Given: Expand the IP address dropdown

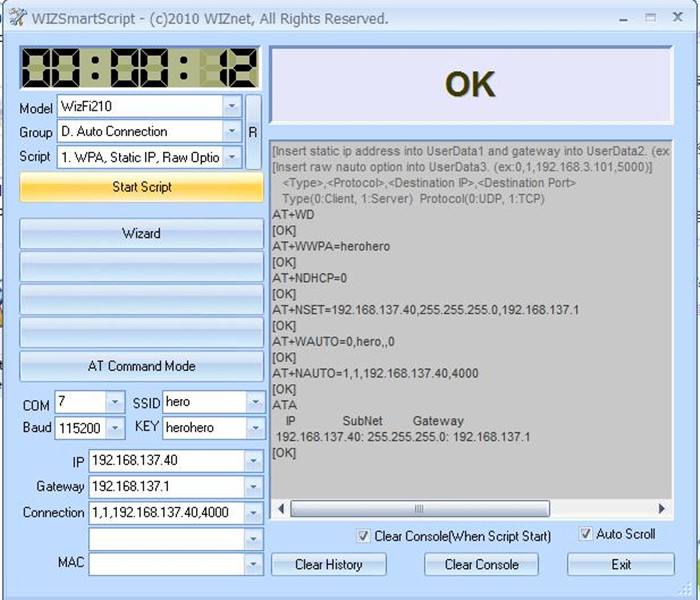Looking at the screenshot, I should pyautogui.click(x=253, y=461).
